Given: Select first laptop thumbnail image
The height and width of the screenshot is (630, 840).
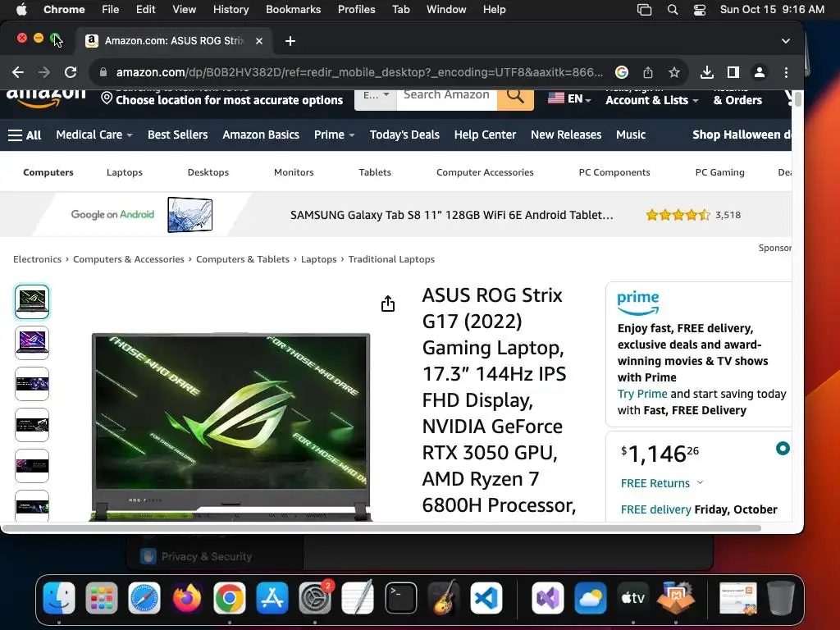Looking at the screenshot, I should 32,302.
